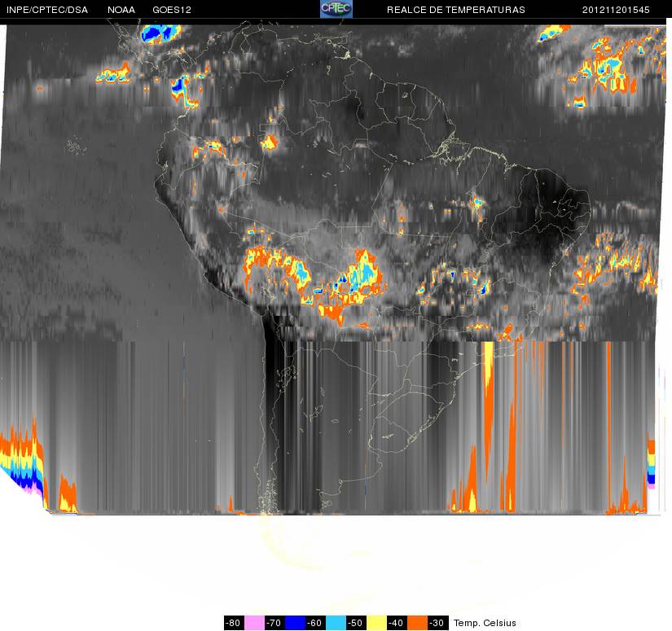Click the INPE/CPTEC/DSA header text
The width and height of the screenshot is (672, 631).
click(47, 10)
